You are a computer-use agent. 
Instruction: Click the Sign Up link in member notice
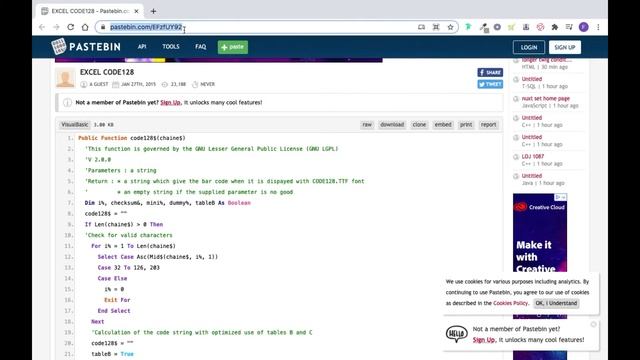(x=170, y=102)
